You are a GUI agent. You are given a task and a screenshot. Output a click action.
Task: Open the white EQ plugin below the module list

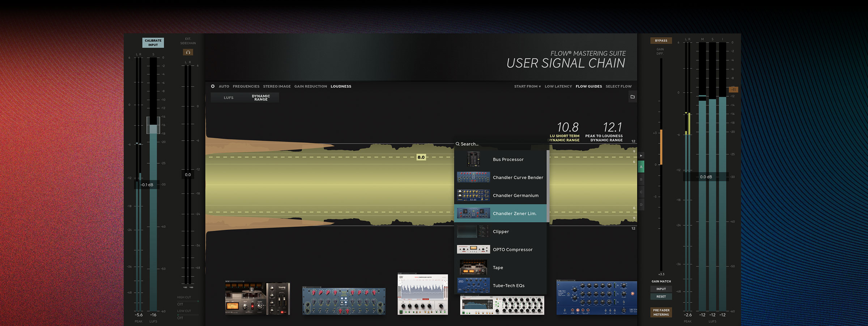click(502, 305)
